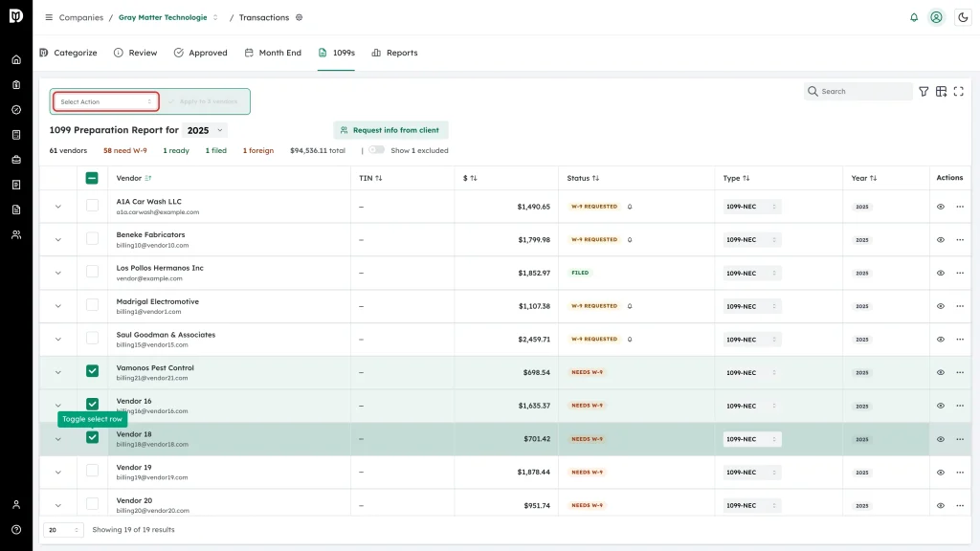The width and height of the screenshot is (980, 551).
Task: Filter by 58 need W-9
Action: click(x=125, y=150)
